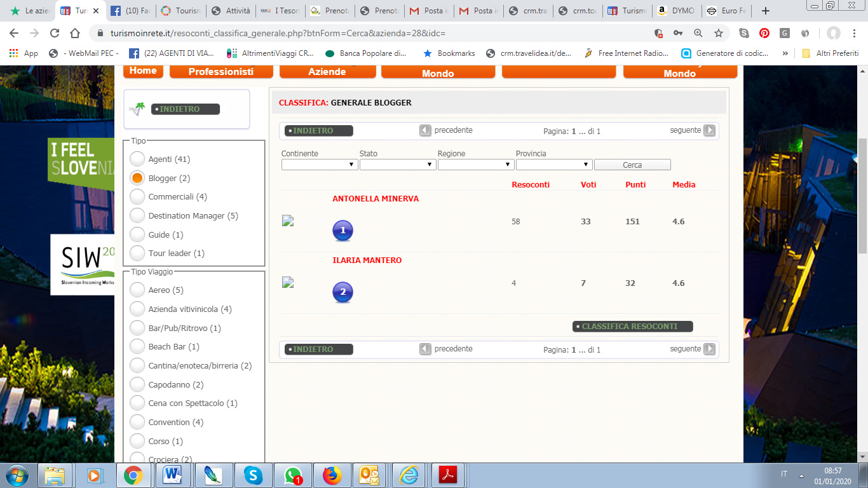
Task: Select the Tour leader (1) radio button
Action: pos(137,253)
